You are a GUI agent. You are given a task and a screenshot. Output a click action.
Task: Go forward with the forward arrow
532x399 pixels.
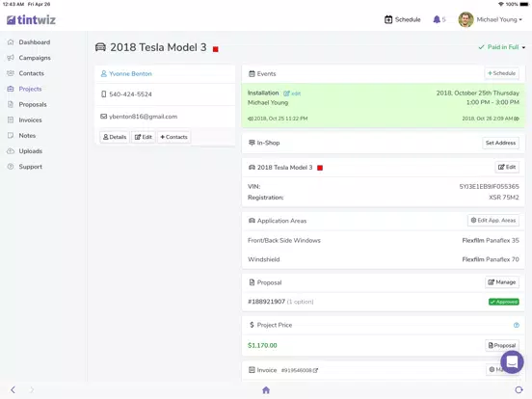click(x=32, y=389)
